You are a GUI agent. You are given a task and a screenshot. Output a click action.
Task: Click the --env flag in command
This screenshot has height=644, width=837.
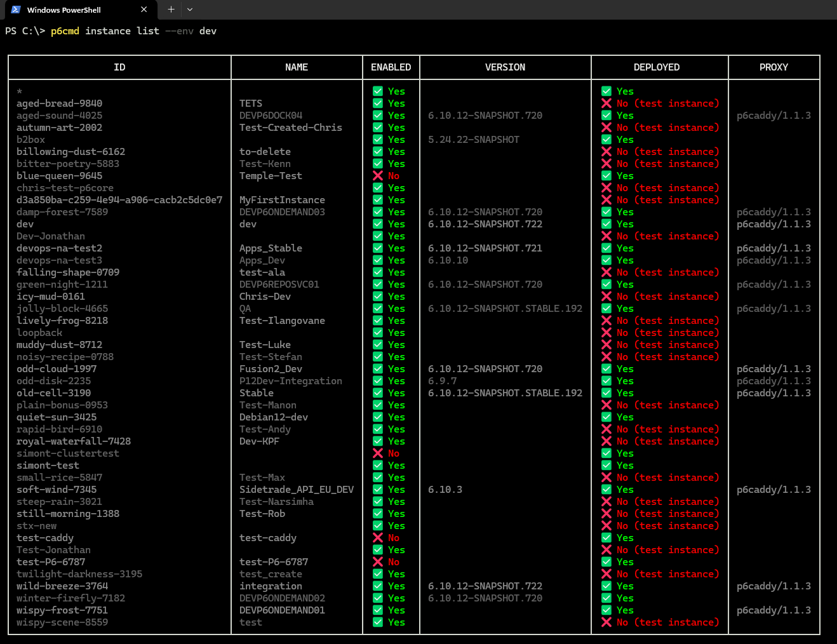(179, 31)
